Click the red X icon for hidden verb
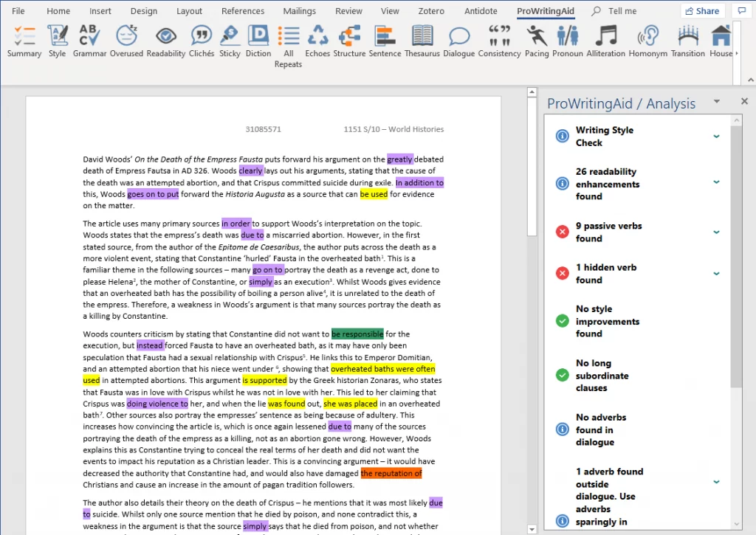The width and height of the screenshot is (756, 535). click(562, 273)
